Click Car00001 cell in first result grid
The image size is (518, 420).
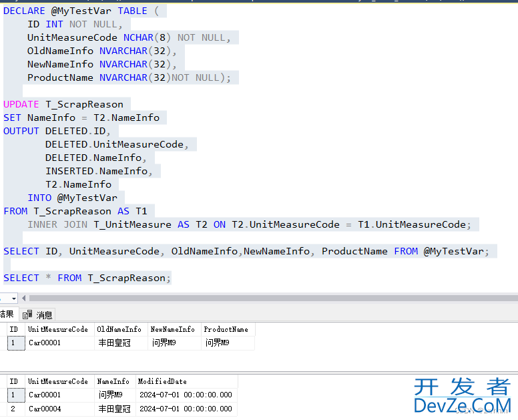pos(59,343)
